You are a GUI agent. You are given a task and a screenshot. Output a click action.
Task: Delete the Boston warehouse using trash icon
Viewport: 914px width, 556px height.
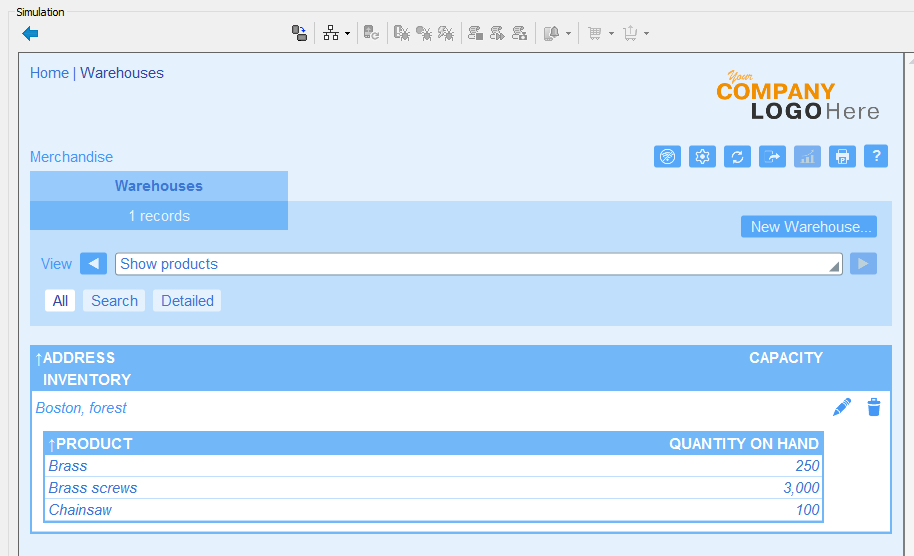(x=874, y=407)
